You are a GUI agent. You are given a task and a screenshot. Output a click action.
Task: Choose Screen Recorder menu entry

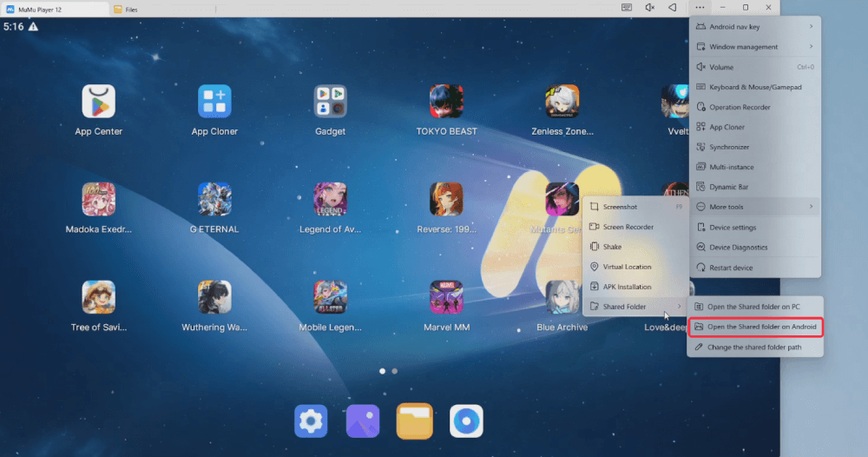pos(635,227)
